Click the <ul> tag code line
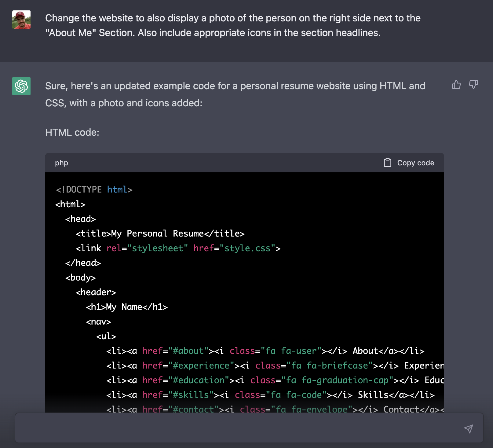 coord(106,336)
